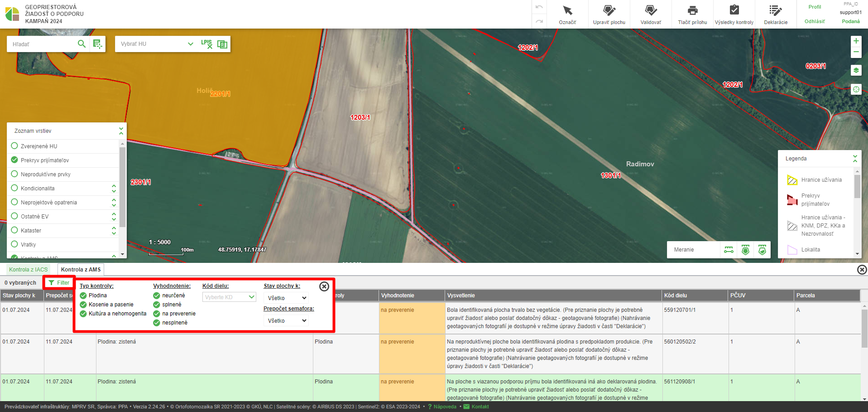Image resolution: width=868 pixels, height=412 pixels.
Task: Switch to Kontrola z IACS tab
Action: [x=28, y=270]
